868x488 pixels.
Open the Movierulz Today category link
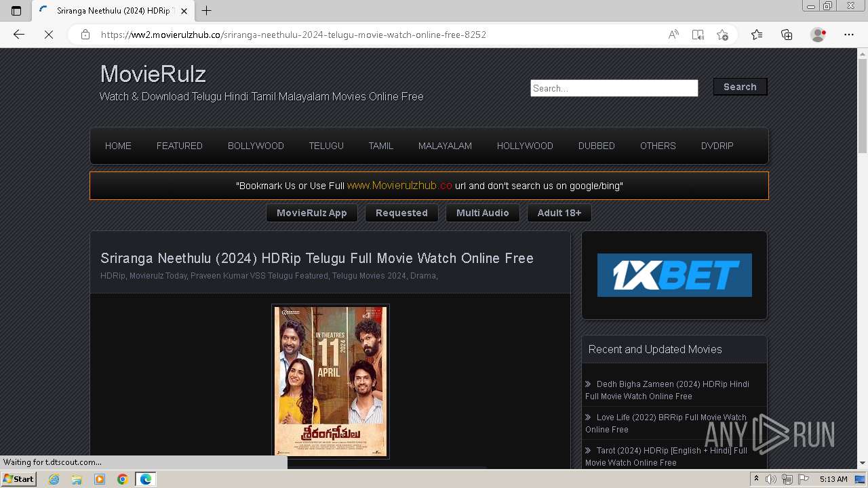pyautogui.click(x=157, y=276)
